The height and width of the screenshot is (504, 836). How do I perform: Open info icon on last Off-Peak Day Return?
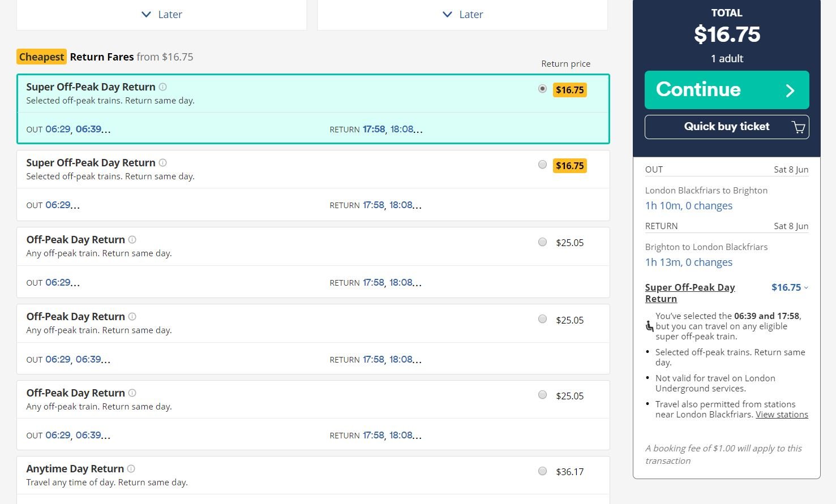coord(132,393)
